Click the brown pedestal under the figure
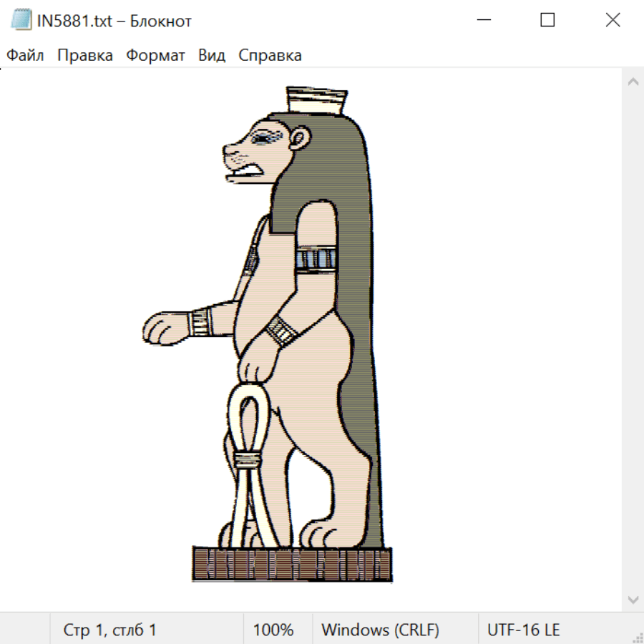The image size is (644, 644). coord(292,564)
